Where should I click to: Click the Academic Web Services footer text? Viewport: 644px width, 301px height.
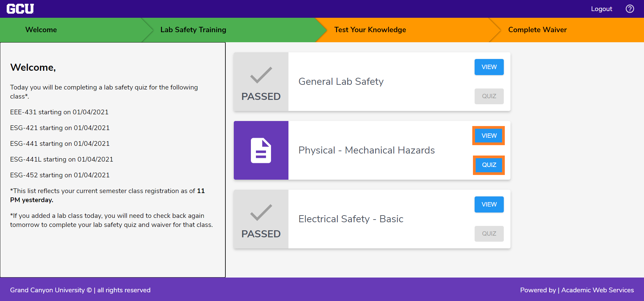[597, 290]
